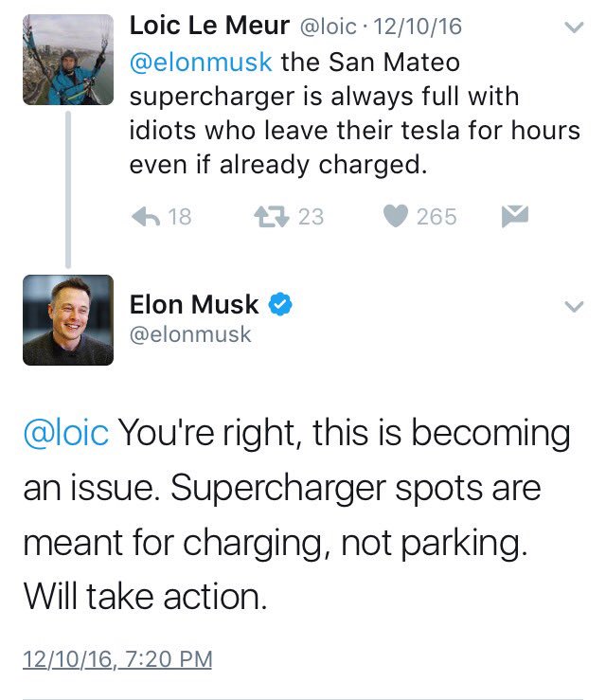Click the @loic handle beside Loic's name
The height and width of the screenshot is (700, 606).
329,27
